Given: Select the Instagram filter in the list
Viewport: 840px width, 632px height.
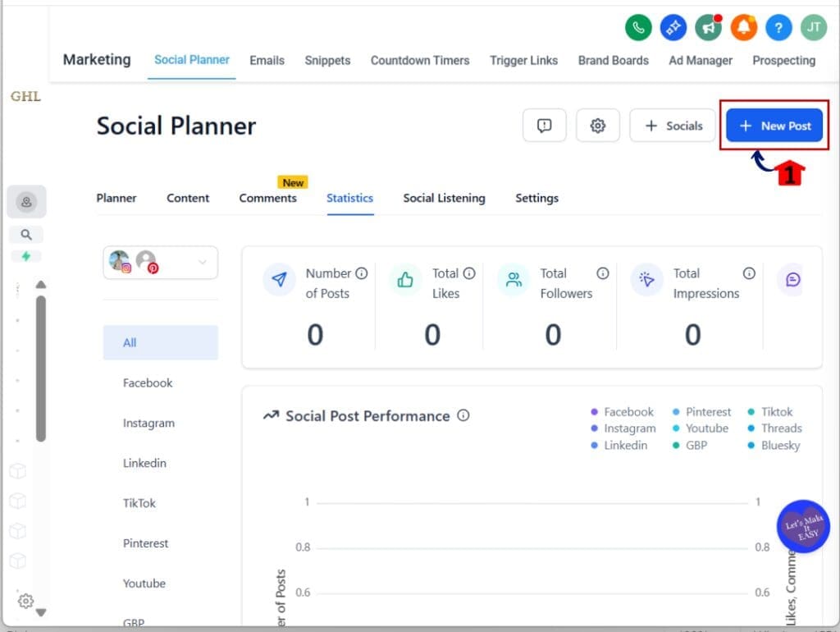Looking at the screenshot, I should [148, 423].
